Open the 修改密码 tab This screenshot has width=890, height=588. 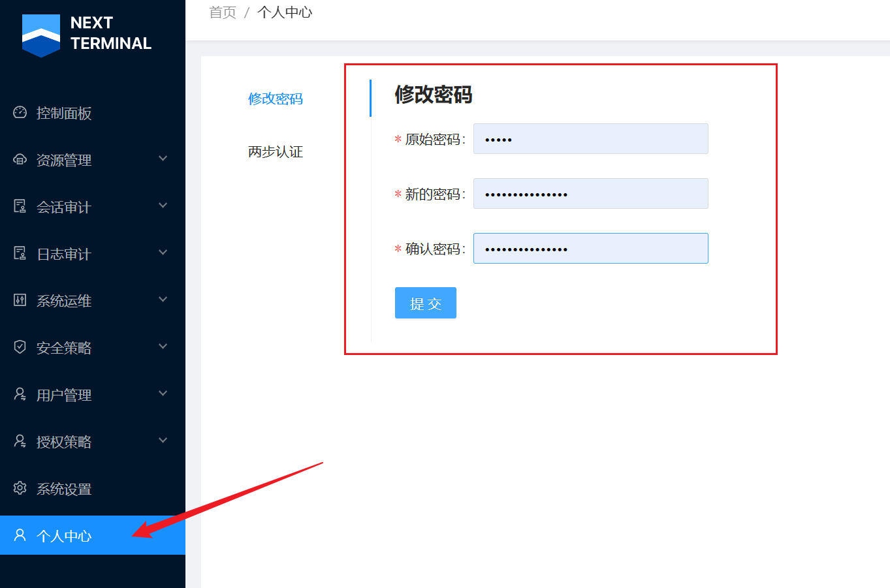276,99
